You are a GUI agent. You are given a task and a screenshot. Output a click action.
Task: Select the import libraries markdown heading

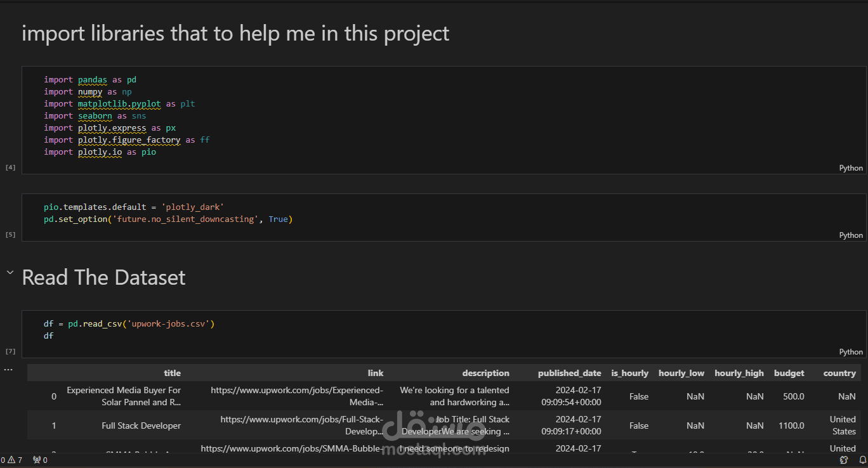(235, 34)
